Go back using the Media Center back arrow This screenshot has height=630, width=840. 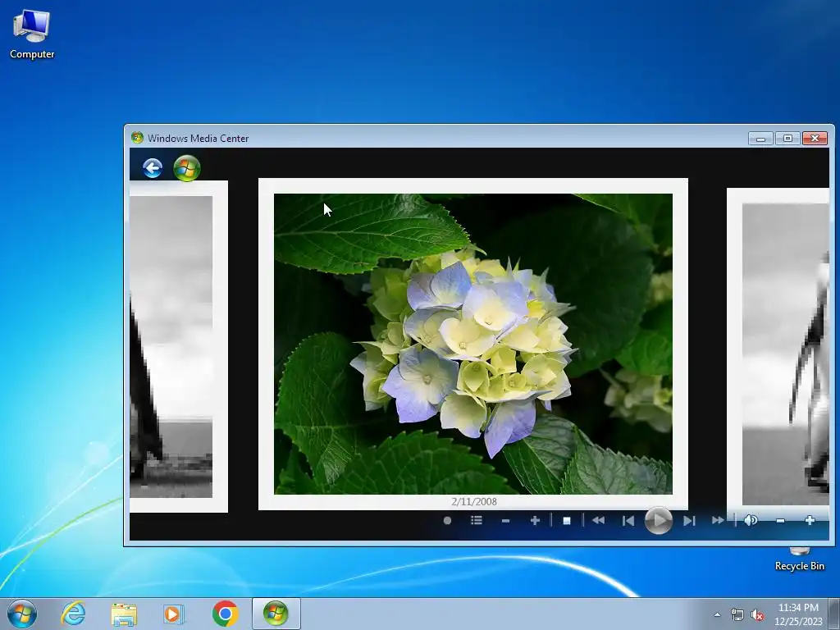153,168
